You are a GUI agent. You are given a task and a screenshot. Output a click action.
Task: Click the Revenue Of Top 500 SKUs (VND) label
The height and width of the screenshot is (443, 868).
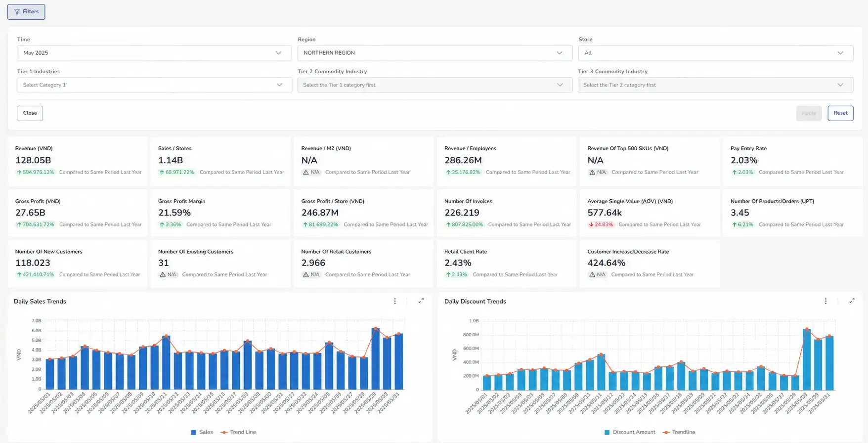(x=628, y=148)
